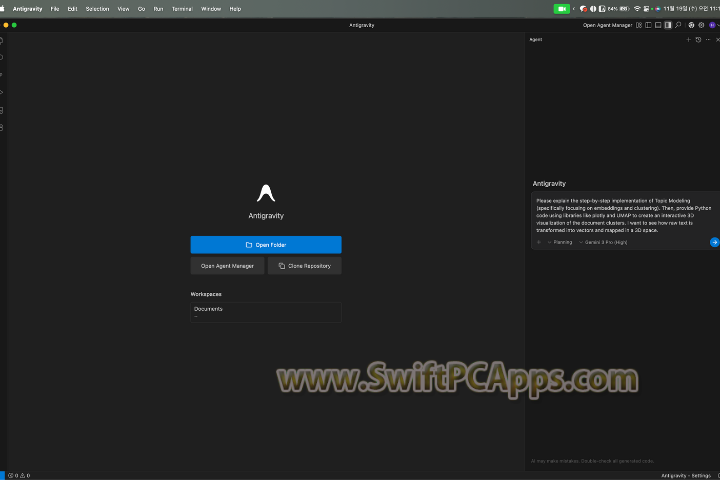Open the Agent panel more actions ellipsis
The width and height of the screenshot is (720, 480).
pos(708,40)
